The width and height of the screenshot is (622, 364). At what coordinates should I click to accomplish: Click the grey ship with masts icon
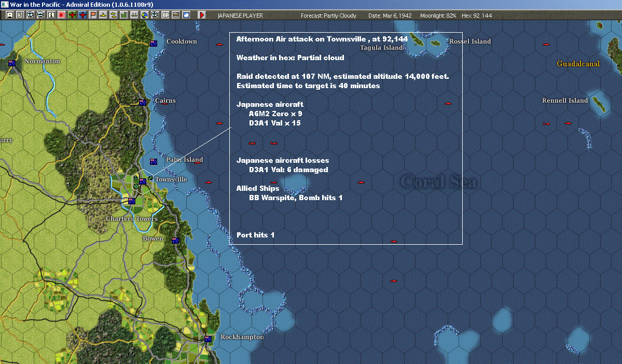pos(134,15)
